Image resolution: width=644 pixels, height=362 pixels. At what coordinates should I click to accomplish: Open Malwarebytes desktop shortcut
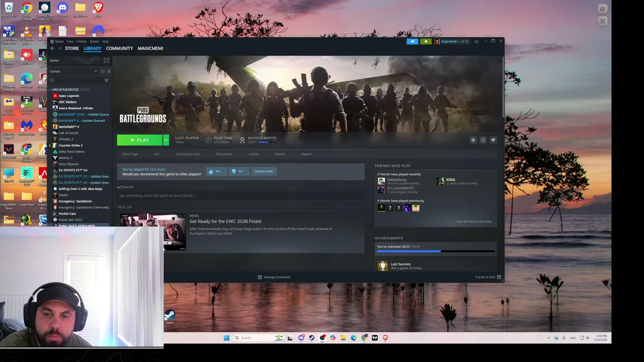[27, 128]
